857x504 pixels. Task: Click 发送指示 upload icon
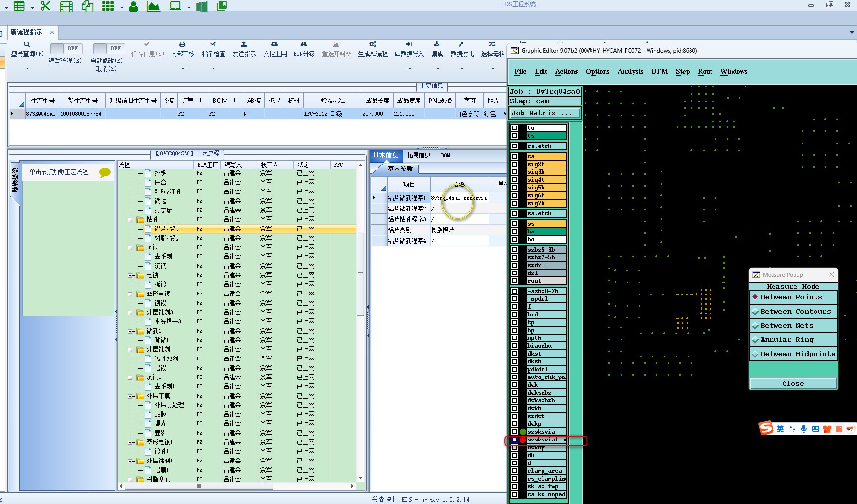point(244,44)
